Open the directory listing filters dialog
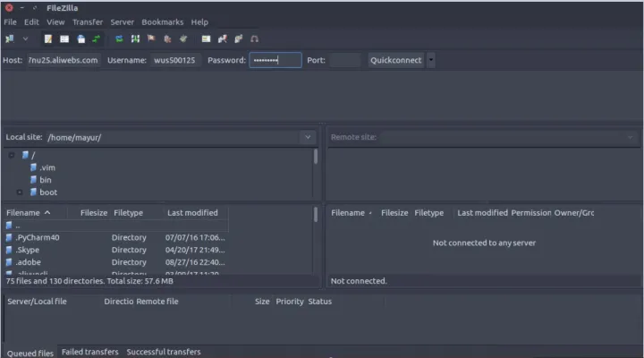 (206, 38)
